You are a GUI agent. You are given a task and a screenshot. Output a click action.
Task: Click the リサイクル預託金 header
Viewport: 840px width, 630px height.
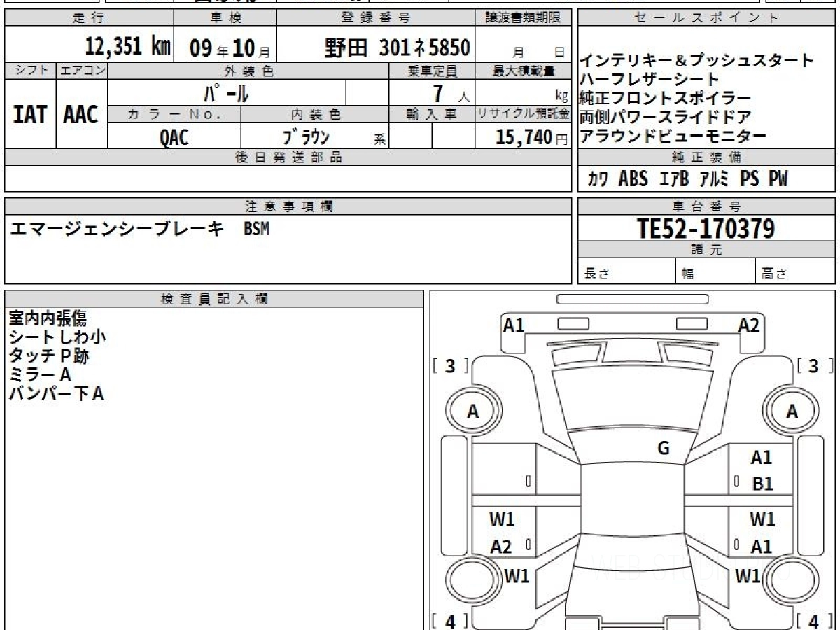tap(524, 115)
